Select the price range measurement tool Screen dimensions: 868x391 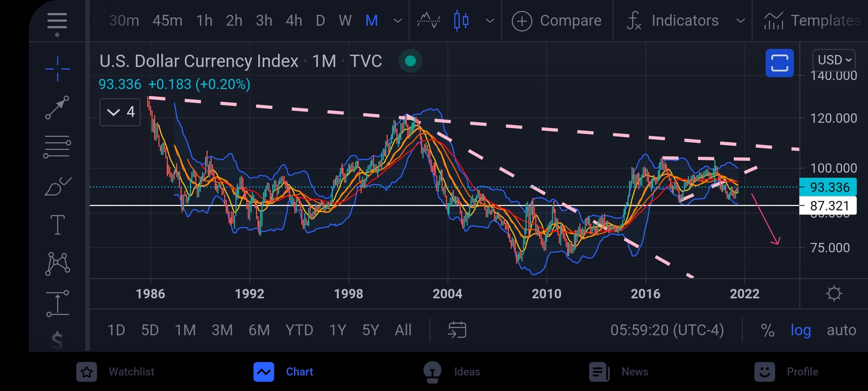(x=57, y=303)
